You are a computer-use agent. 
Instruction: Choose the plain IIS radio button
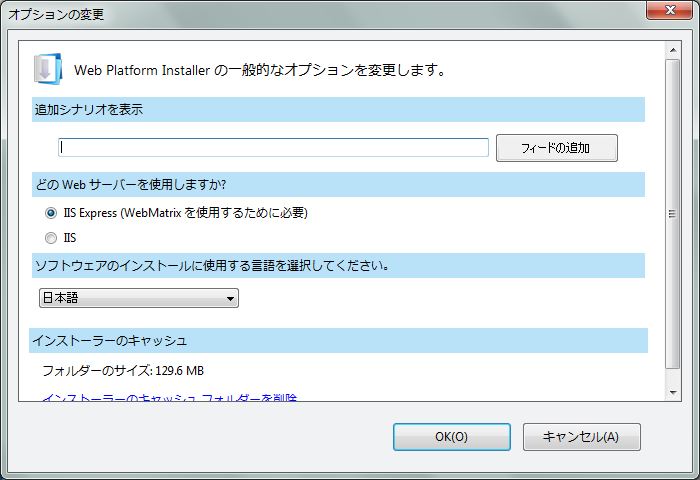coord(51,238)
